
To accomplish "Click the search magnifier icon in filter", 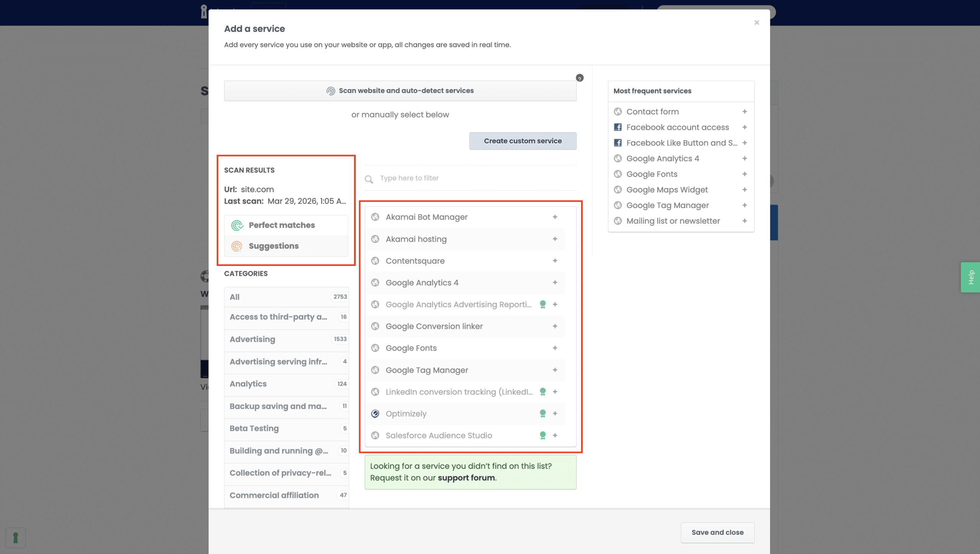I will click(x=369, y=179).
